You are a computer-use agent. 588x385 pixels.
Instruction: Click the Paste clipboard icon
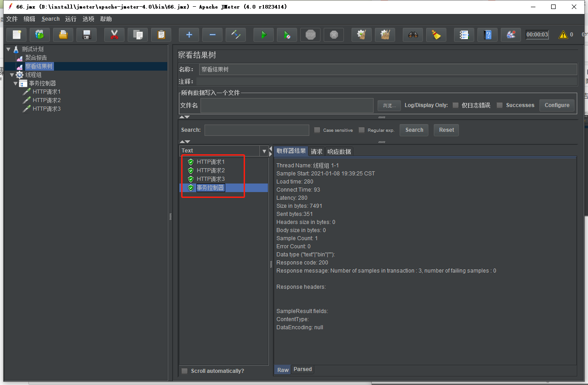point(161,35)
